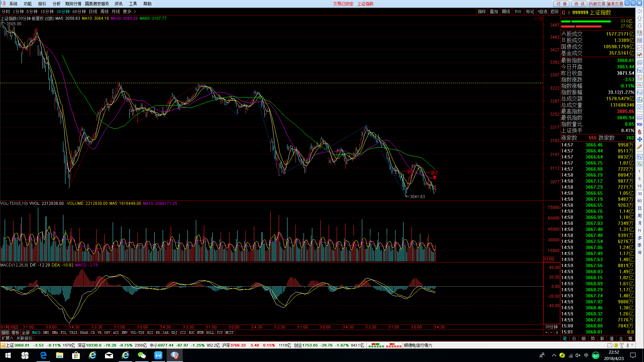Click the 资讯 button at top right

pos(579,4)
